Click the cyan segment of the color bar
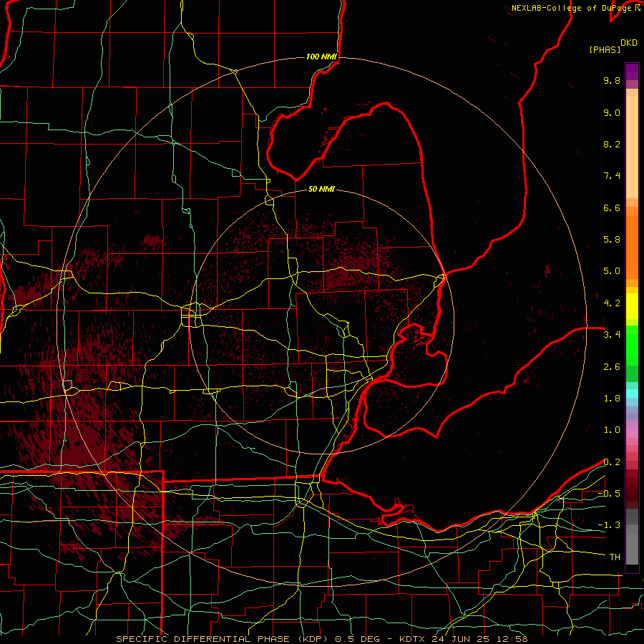 [x=632, y=394]
